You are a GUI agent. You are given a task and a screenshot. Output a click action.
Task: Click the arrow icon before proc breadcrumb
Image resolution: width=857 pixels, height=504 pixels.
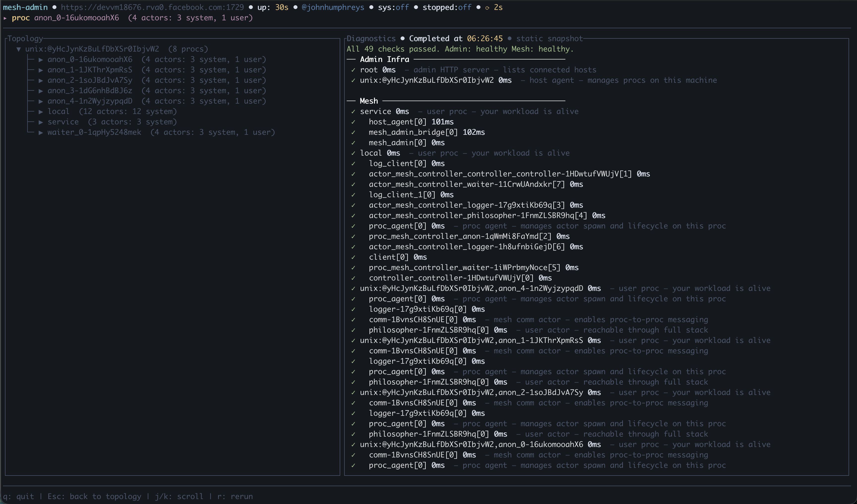pos(5,18)
